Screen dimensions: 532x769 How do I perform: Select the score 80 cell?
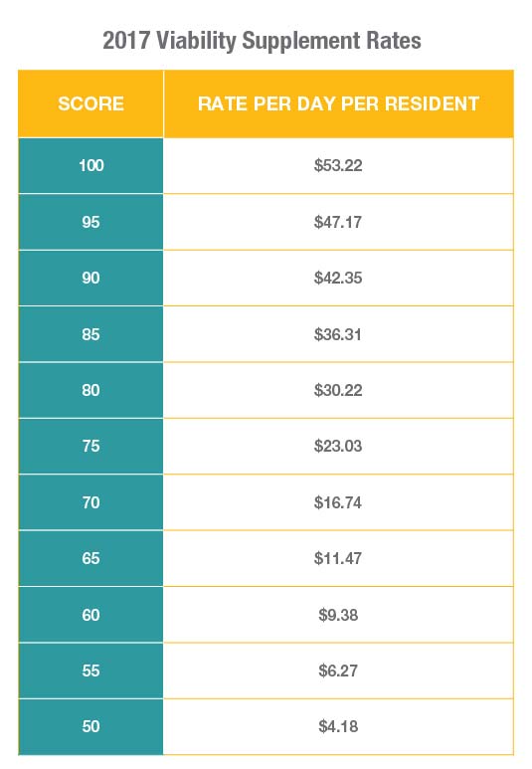[x=90, y=390]
